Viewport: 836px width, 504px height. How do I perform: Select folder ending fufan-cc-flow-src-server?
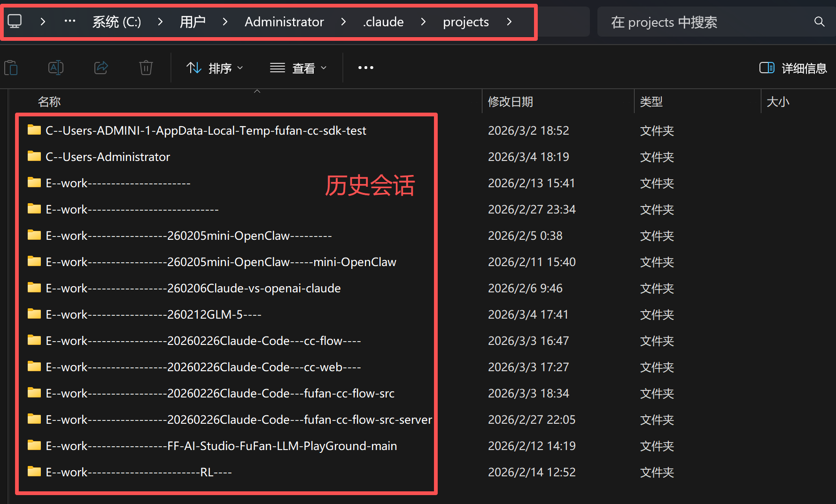(x=239, y=420)
